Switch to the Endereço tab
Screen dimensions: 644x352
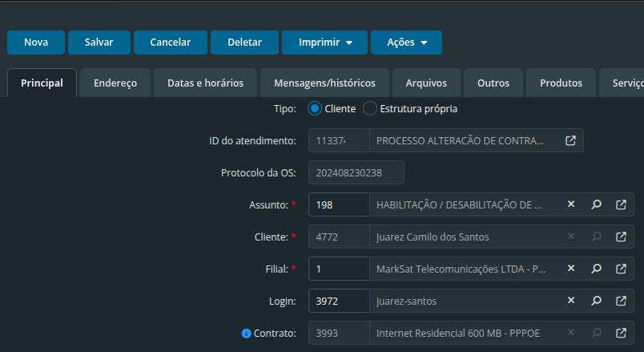[x=115, y=83]
